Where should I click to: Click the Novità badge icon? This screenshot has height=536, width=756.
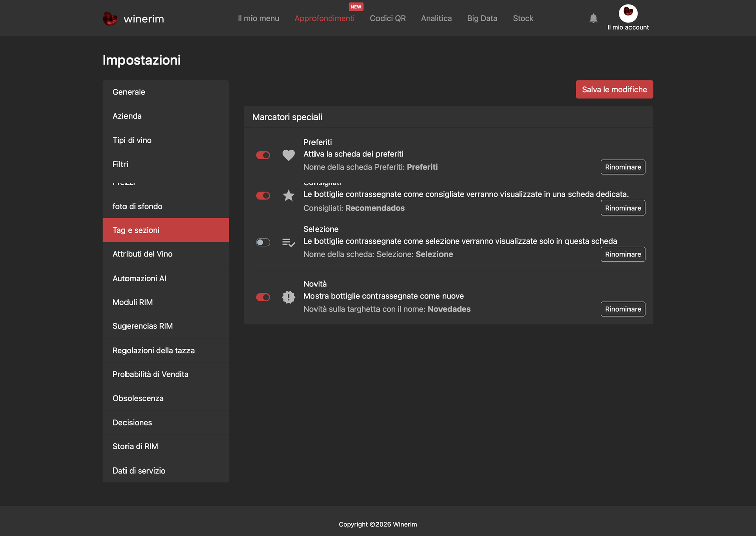coord(288,297)
